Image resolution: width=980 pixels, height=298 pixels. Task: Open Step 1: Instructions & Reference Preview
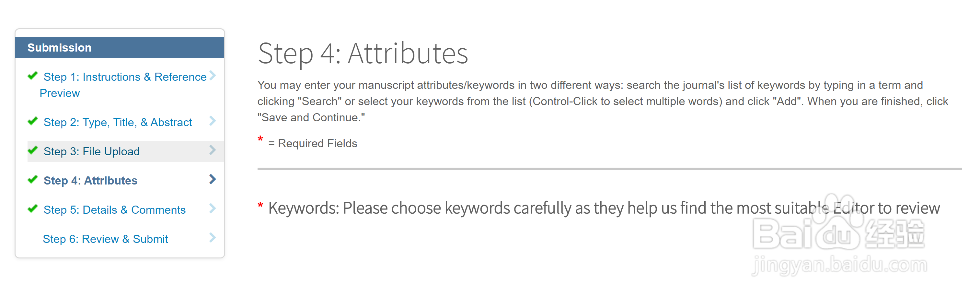coord(123,85)
